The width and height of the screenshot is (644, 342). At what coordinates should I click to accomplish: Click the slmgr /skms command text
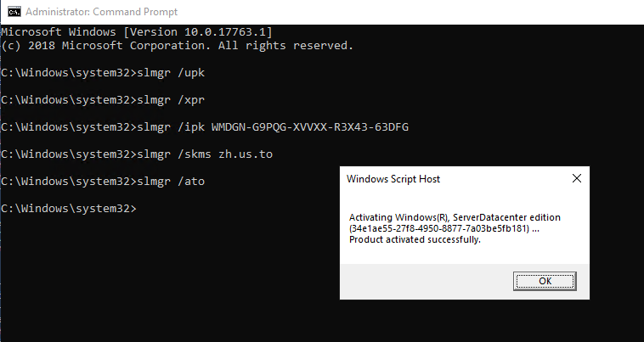(x=174, y=154)
